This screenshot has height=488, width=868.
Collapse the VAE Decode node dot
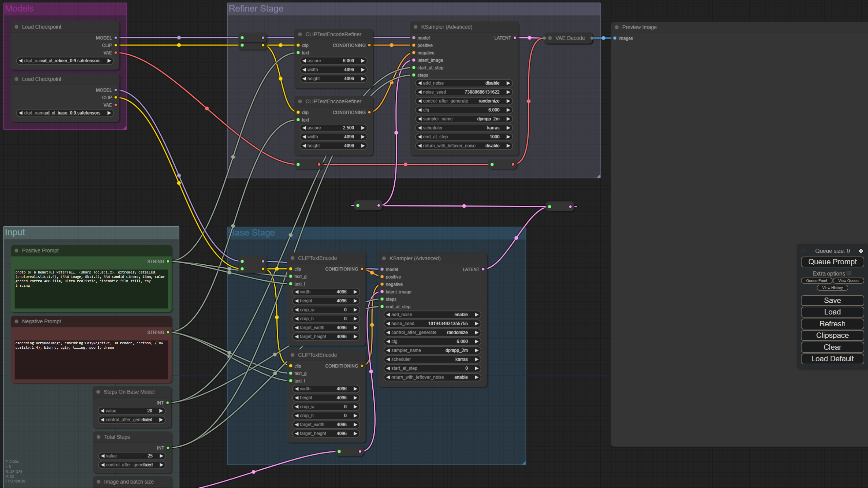coord(550,38)
